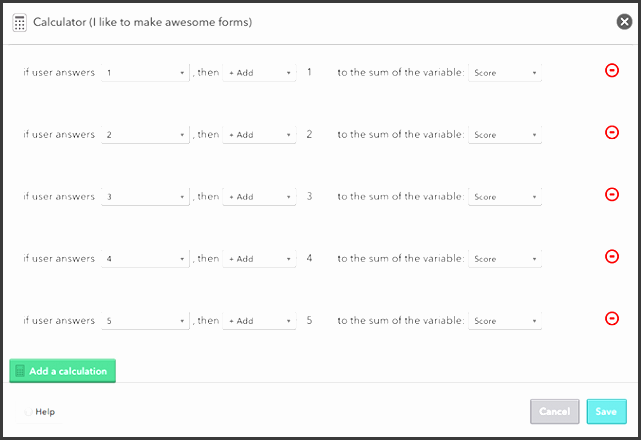Screen dimensions: 641x440
Task: Open answer dropdown showing 1
Action: [x=145, y=73]
